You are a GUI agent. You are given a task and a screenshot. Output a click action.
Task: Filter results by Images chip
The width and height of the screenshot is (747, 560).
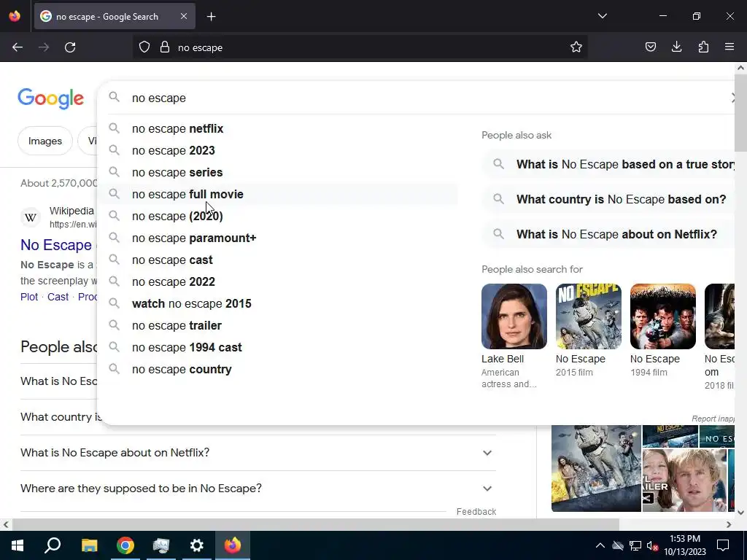[x=45, y=141]
